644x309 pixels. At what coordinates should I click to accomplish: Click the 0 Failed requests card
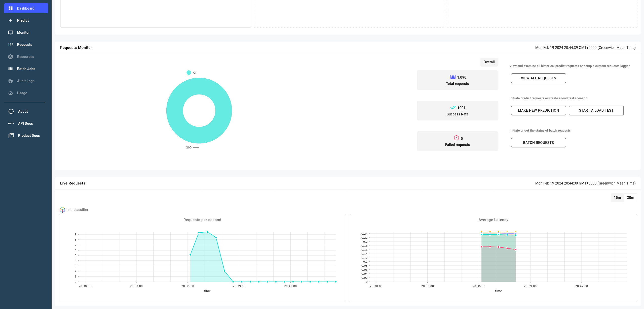pyautogui.click(x=457, y=141)
